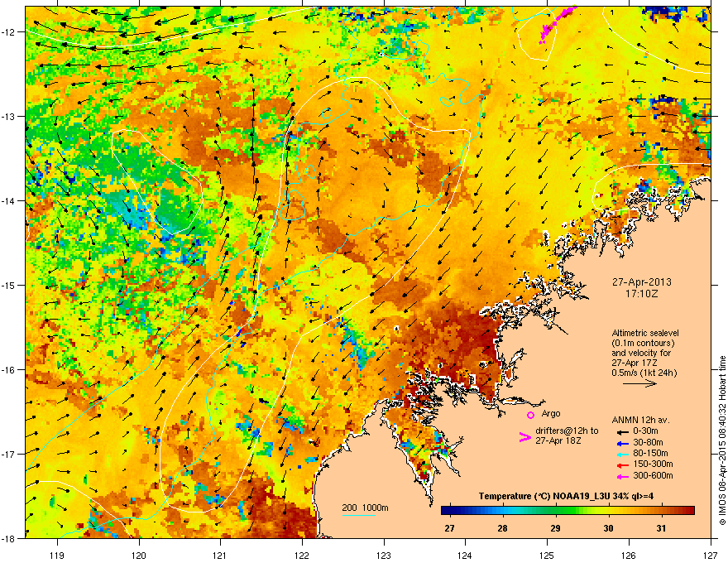This screenshot has height=563, width=728.
Task: Click the 300-600m depth label
Action: click(653, 476)
